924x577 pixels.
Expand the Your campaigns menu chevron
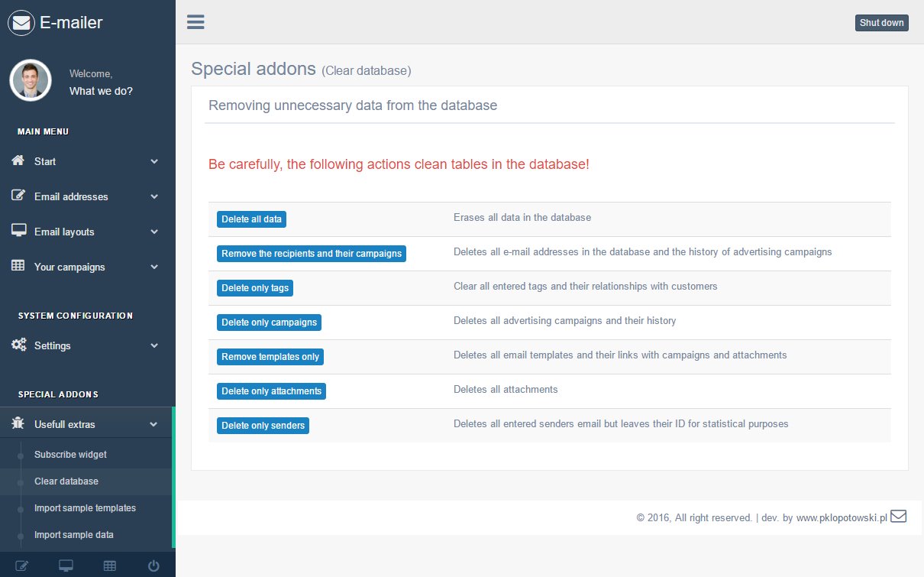[x=154, y=267]
